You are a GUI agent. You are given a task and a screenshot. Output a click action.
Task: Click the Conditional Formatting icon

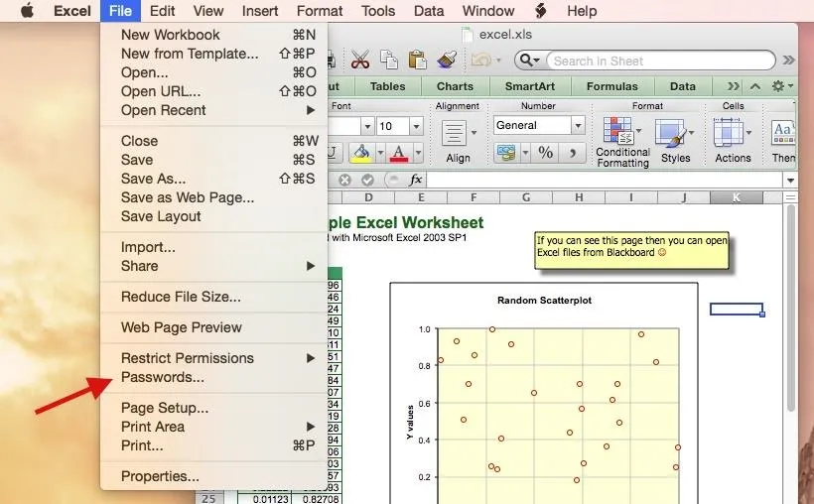coord(618,130)
